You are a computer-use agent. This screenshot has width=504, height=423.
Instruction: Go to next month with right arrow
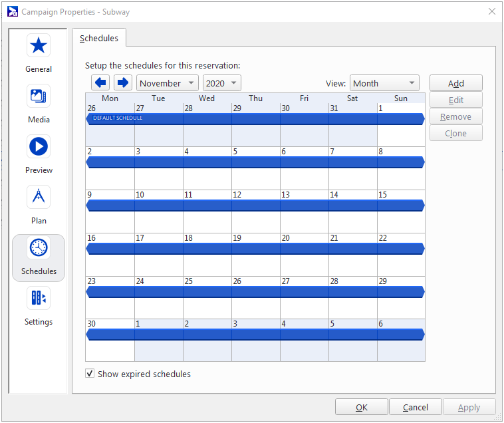[x=122, y=83]
